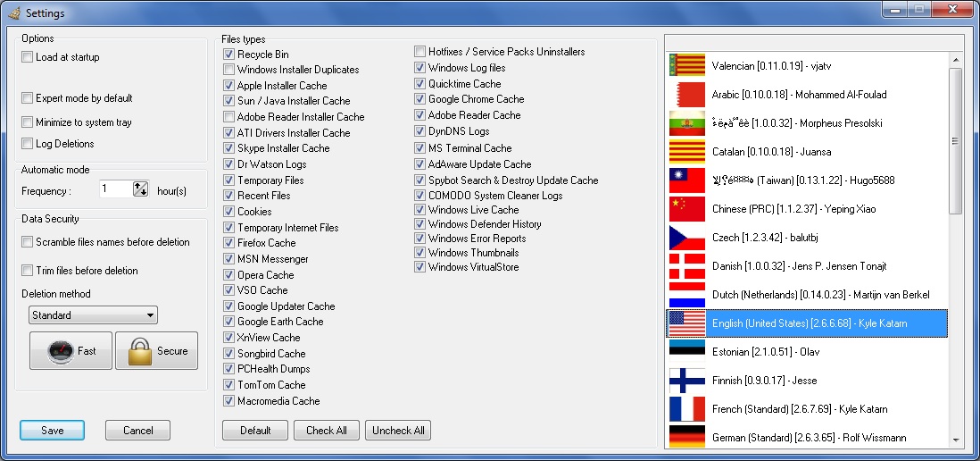Screen dimensions: 980x461
Task: Toggle Minimize to system tray
Action: pyautogui.click(x=27, y=122)
